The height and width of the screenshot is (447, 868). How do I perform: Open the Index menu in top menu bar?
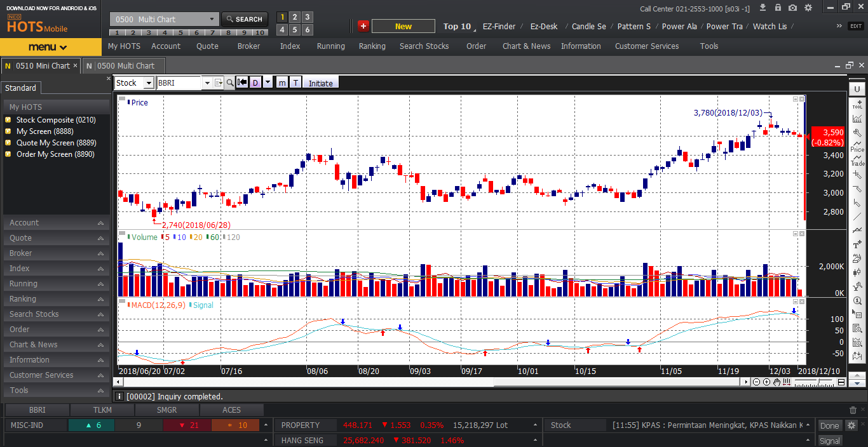click(290, 46)
